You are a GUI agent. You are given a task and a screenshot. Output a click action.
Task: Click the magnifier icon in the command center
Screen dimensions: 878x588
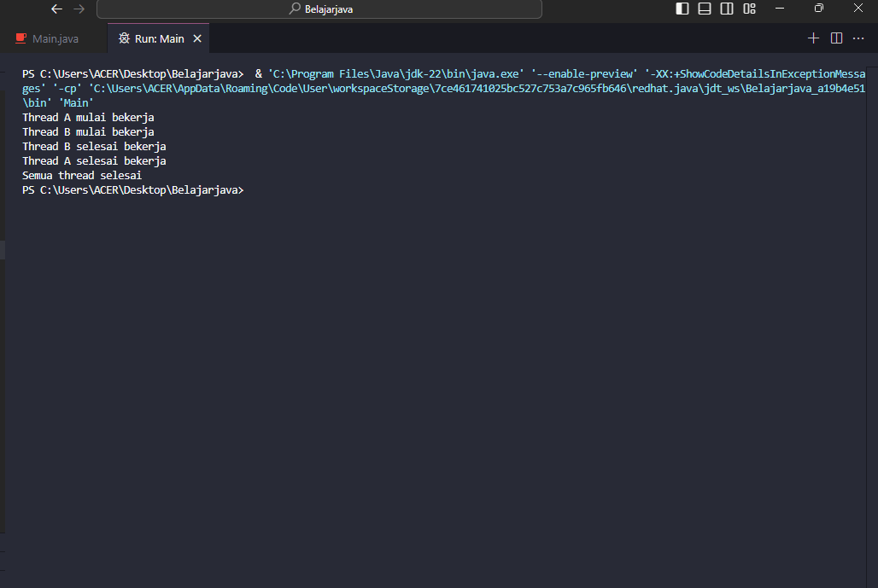(x=295, y=9)
